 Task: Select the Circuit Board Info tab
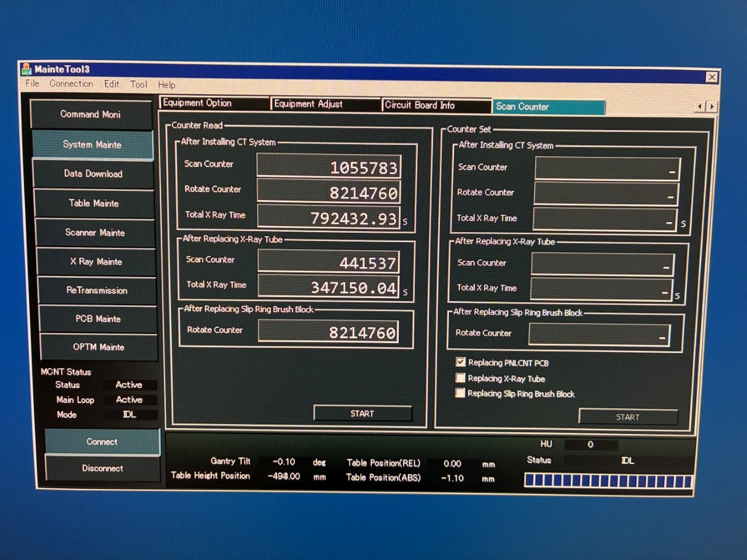point(435,105)
